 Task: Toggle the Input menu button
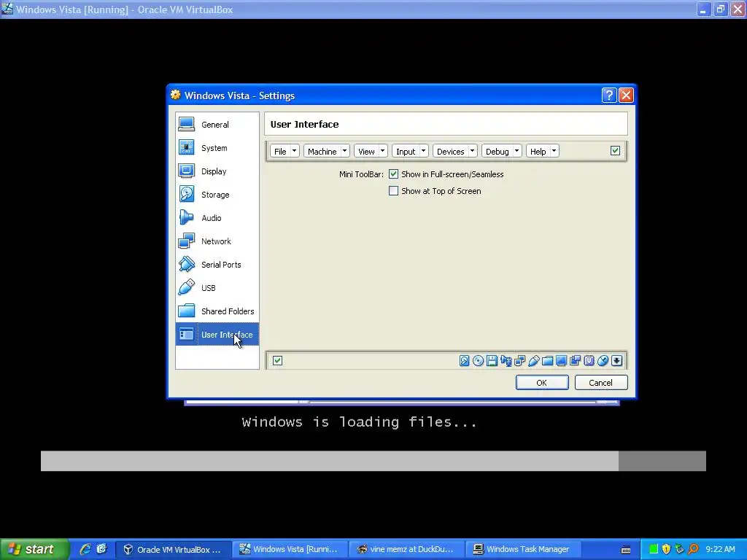pos(406,151)
